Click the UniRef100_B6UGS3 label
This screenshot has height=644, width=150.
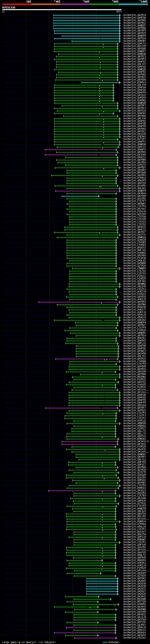[135, 248]
